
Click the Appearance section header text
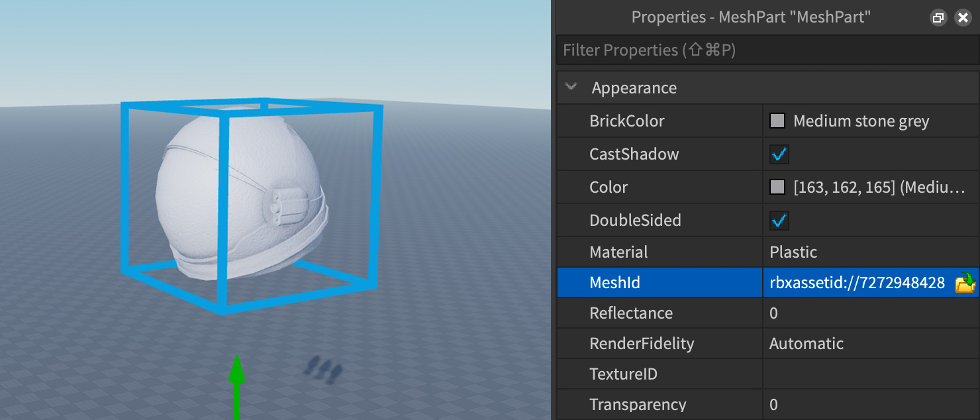pos(634,88)
